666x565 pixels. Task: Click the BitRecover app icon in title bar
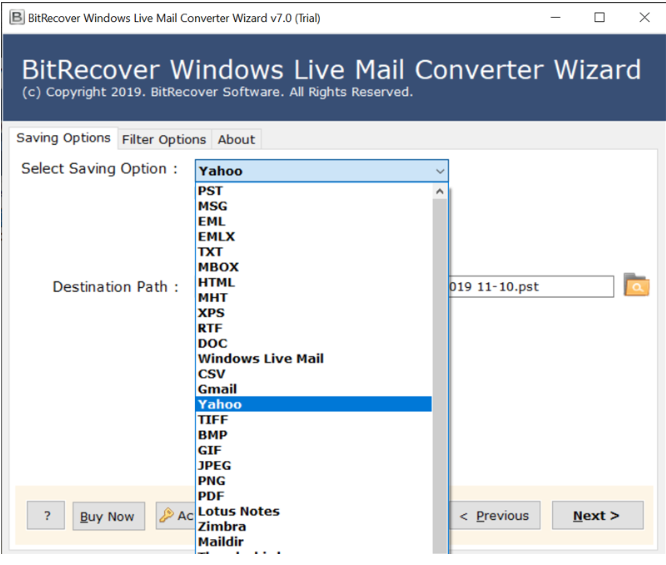(13, 17)
